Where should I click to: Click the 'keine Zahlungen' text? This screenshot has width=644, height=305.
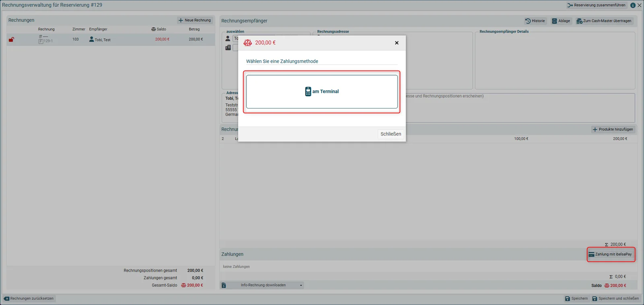coord(236,267)
